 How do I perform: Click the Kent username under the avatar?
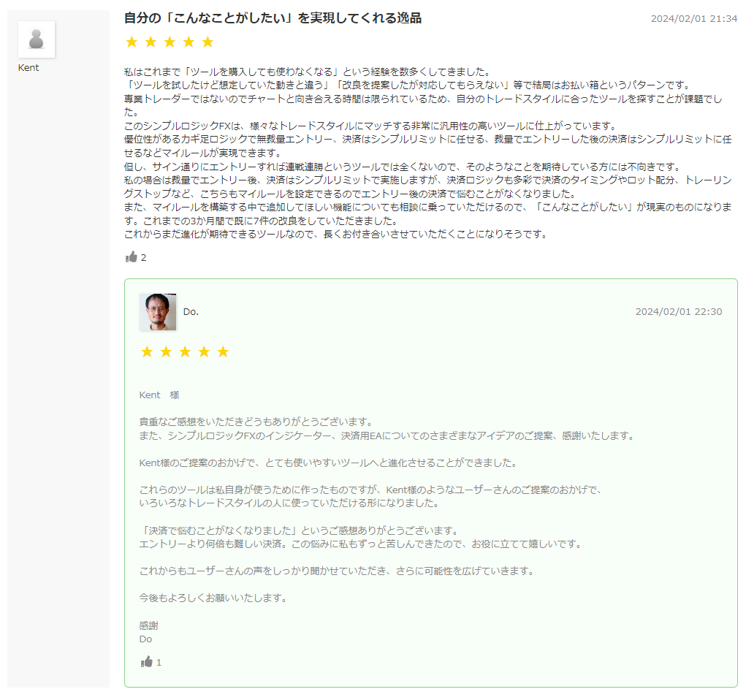28,68
